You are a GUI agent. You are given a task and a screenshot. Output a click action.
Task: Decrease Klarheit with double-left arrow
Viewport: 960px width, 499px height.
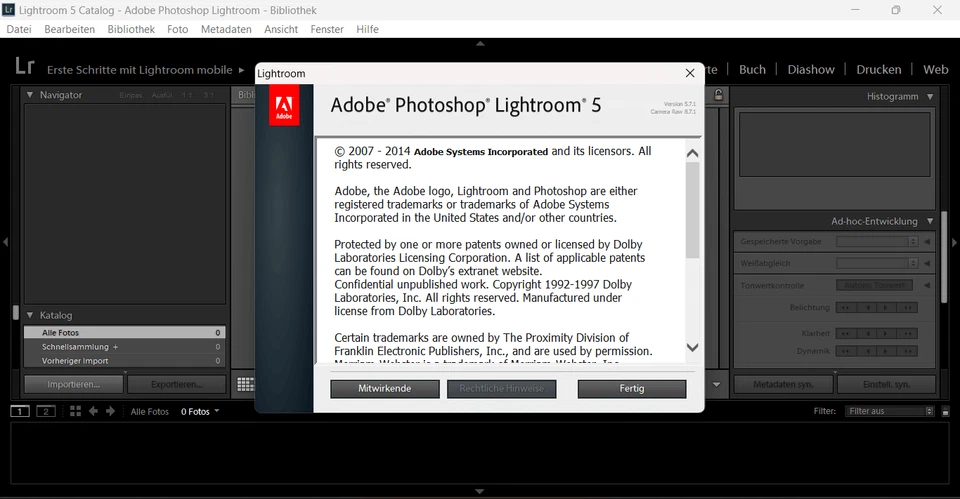pos(846,334)
